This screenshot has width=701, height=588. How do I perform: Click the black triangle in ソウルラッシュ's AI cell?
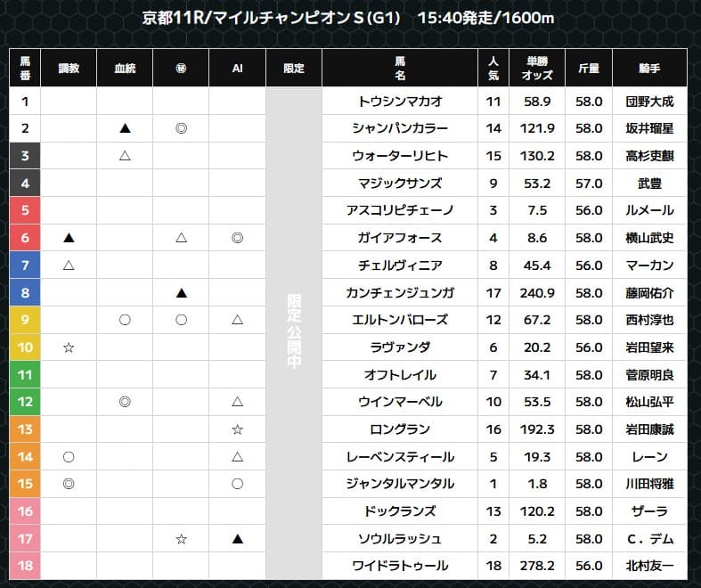237,539
